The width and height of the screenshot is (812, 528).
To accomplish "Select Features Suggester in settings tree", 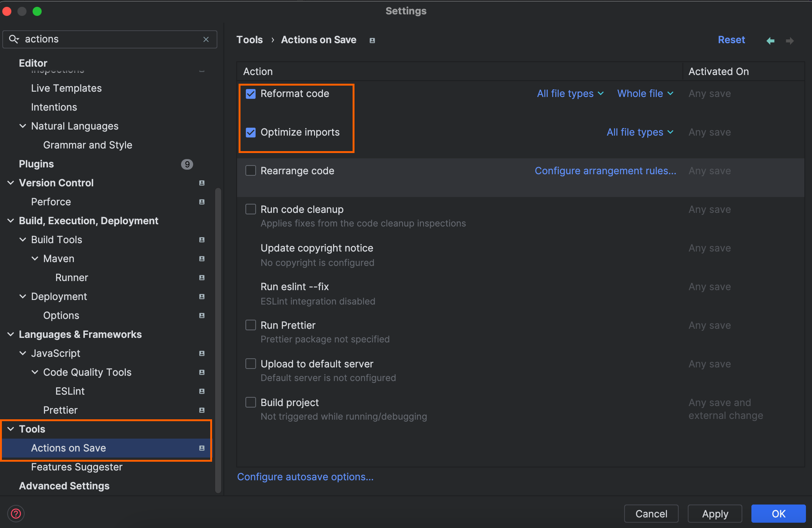I will click(77, 467).
